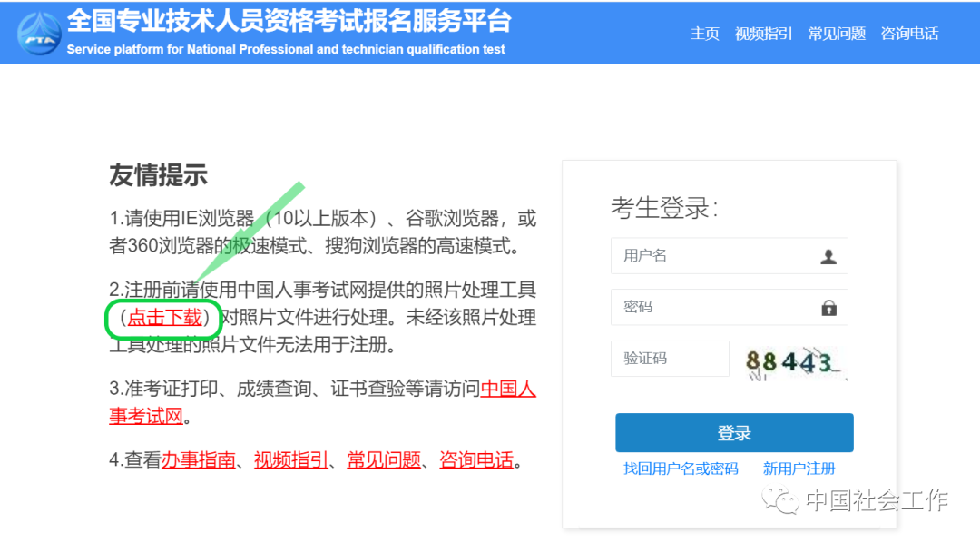Click the 友情提示 heading

click(158, 175)
